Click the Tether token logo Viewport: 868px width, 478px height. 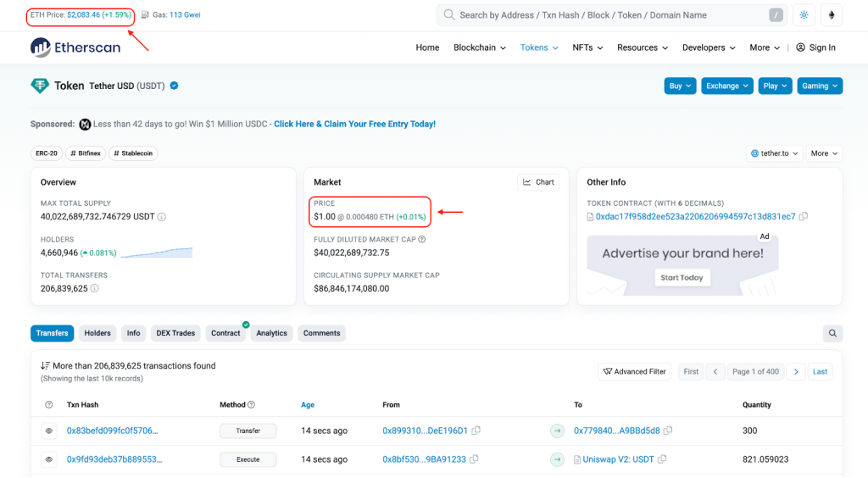pyautogui.click(x=40, y=86)
